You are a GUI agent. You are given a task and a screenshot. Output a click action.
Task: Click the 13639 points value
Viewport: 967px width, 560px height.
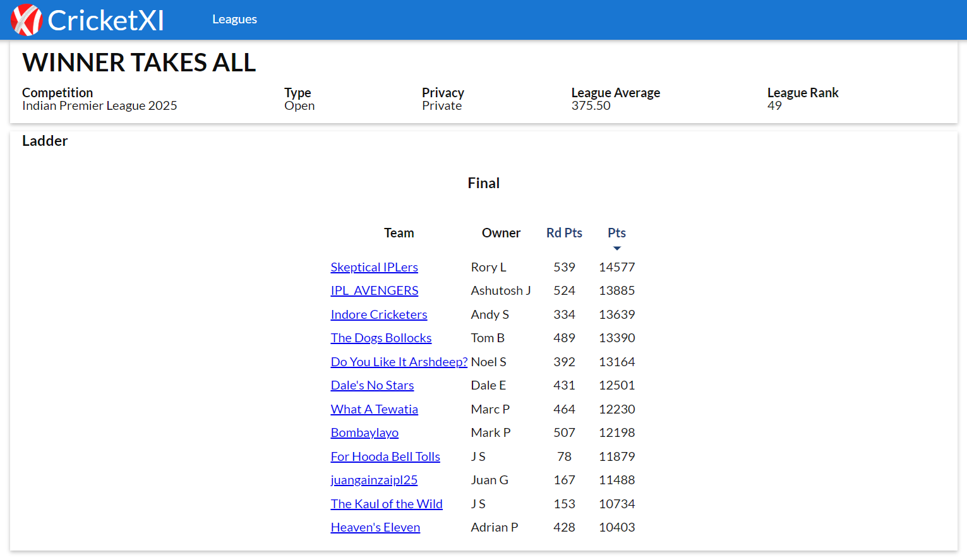(616, 314)
